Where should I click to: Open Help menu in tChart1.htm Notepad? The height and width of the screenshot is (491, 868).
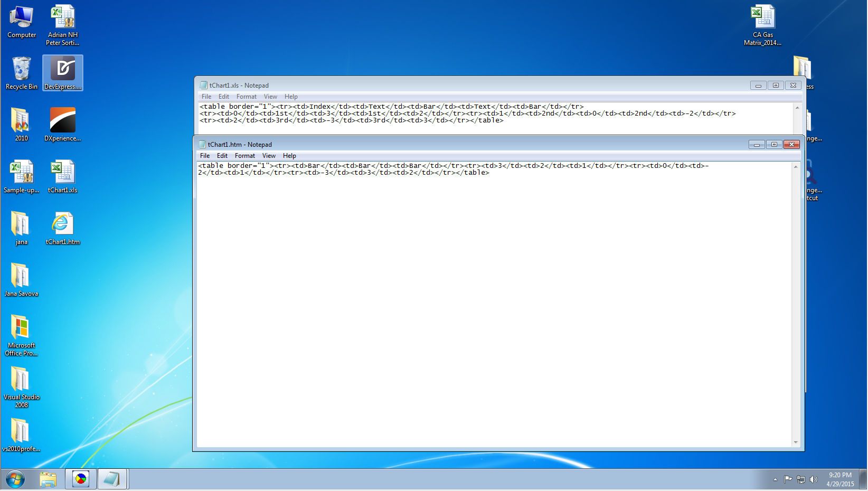pyautogui.click(x=289, y=156)
